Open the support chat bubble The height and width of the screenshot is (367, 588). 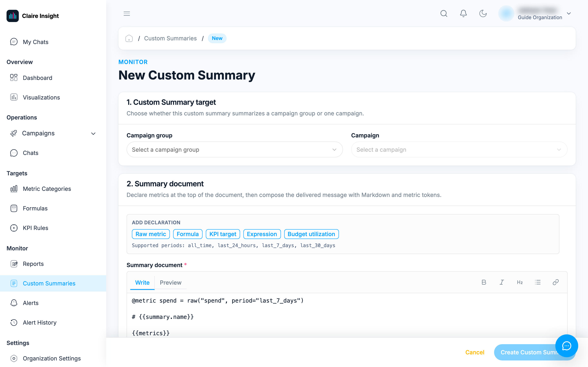[567, 346]
